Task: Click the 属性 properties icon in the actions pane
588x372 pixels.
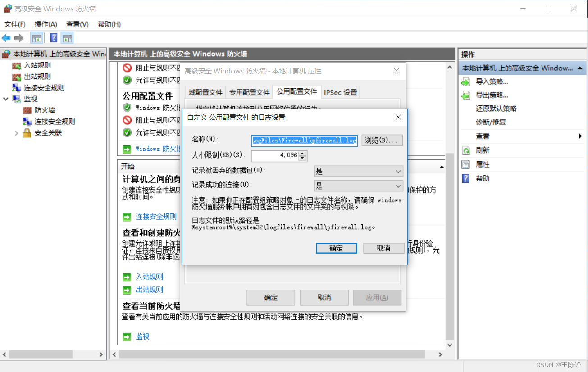Action: [466, 164]
